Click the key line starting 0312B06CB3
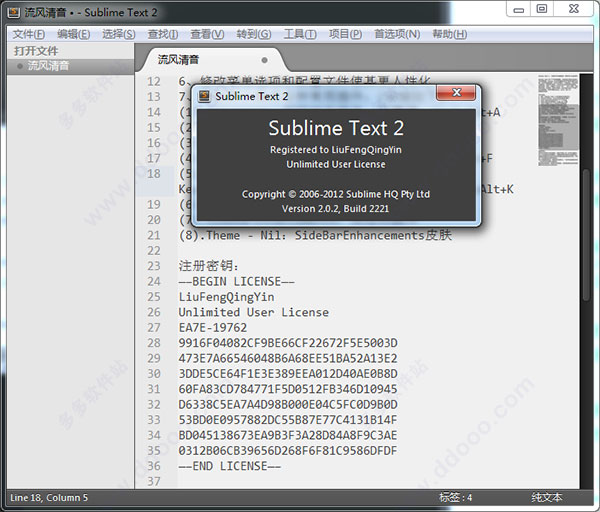 (x=288, y=451)
